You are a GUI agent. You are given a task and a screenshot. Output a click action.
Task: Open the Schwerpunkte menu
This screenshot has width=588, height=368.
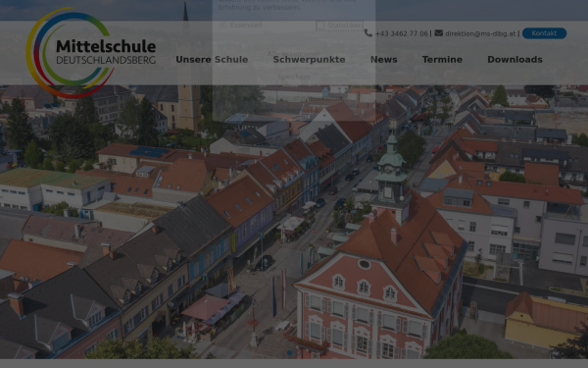(x=309, y=60)
